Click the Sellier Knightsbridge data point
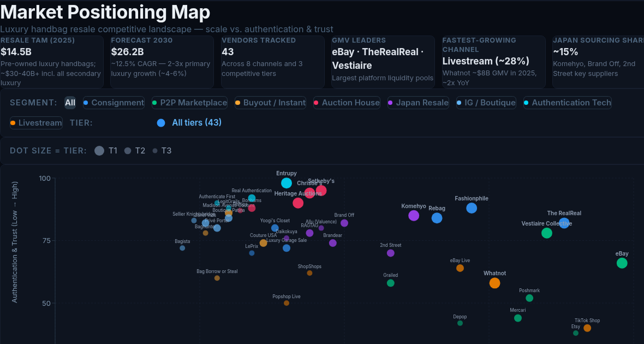The width and height of the screenshot is (644, 344). [x=194, y=221]
